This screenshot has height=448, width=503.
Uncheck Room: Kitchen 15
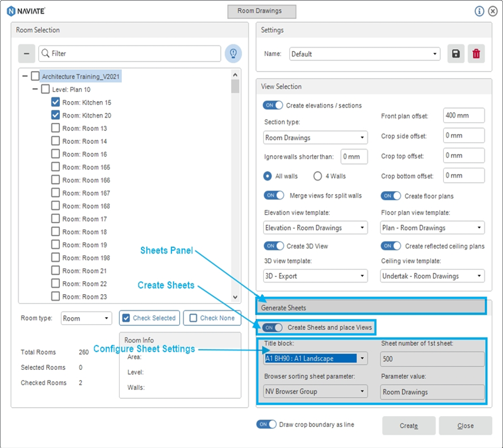pyautogui.click(x=56, y=102)
